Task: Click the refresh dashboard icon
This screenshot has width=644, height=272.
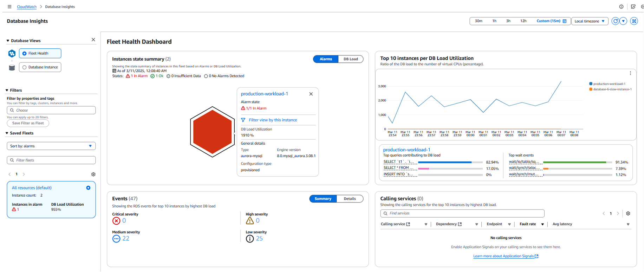Action: coord(615,21)
